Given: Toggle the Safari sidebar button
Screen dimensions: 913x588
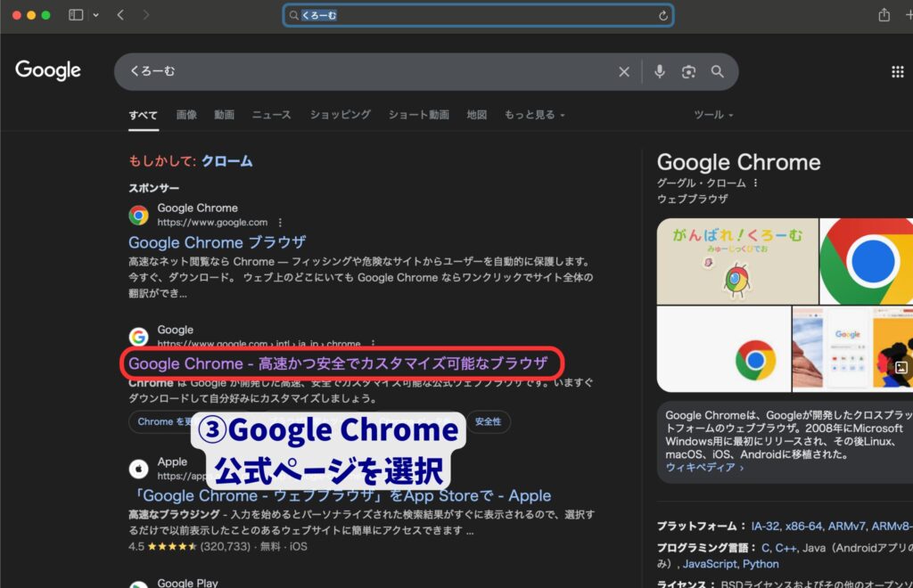Looking at the screenshot, I should pyautogui.click(x=76, y=15).
